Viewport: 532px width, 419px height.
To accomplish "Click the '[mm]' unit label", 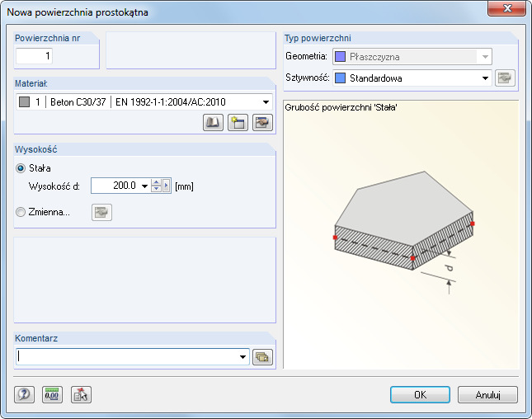I will 184,186.
